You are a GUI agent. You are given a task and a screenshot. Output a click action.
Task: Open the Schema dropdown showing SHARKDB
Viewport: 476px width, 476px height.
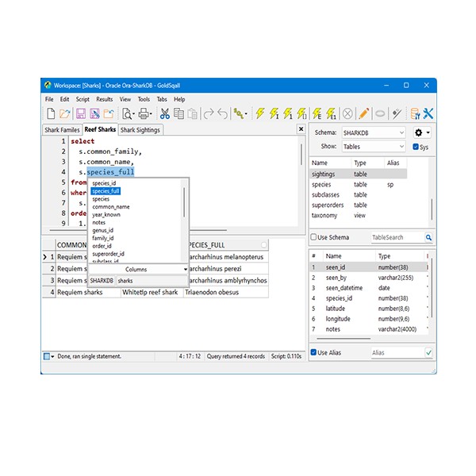coord(374,132)
